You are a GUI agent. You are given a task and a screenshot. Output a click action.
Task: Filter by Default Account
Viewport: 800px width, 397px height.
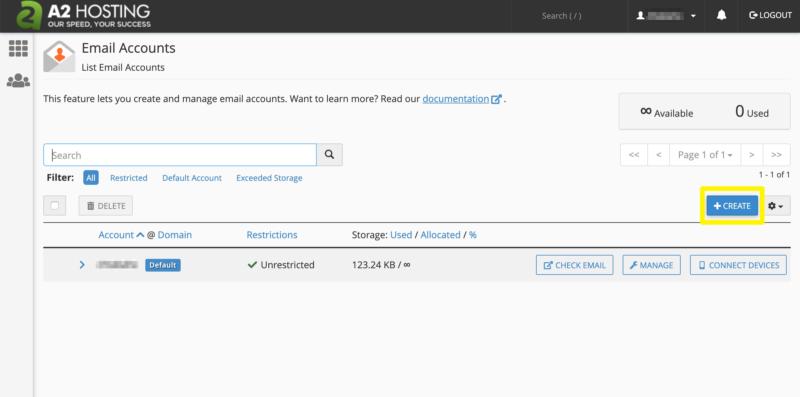tap(192, 178)
